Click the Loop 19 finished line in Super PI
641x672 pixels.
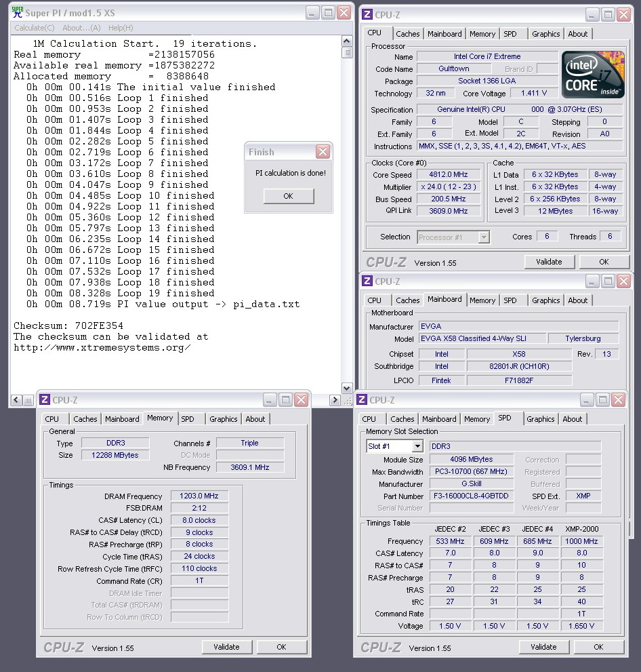[121, 293]
